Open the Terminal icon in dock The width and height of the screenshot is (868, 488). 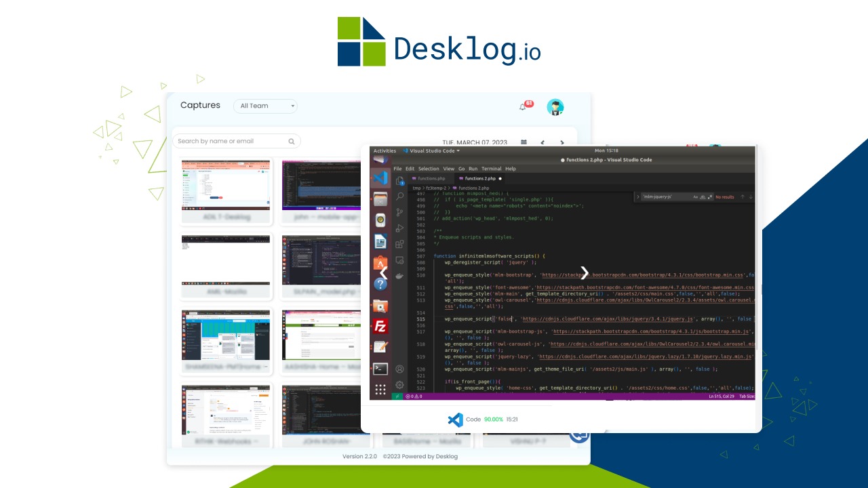pos(380,369)
